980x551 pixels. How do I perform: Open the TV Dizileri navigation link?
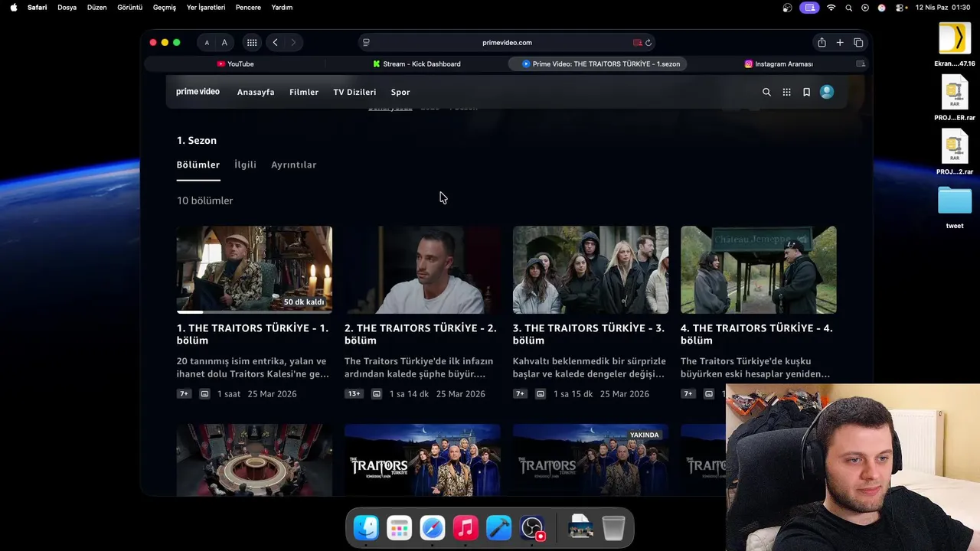354,92
